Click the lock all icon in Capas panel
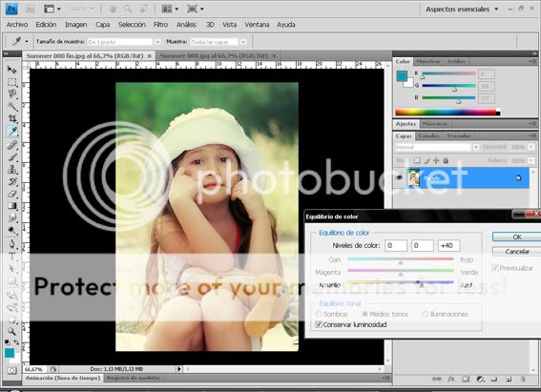The height and width of the screenshot is (392, 541). click(446, 160)
